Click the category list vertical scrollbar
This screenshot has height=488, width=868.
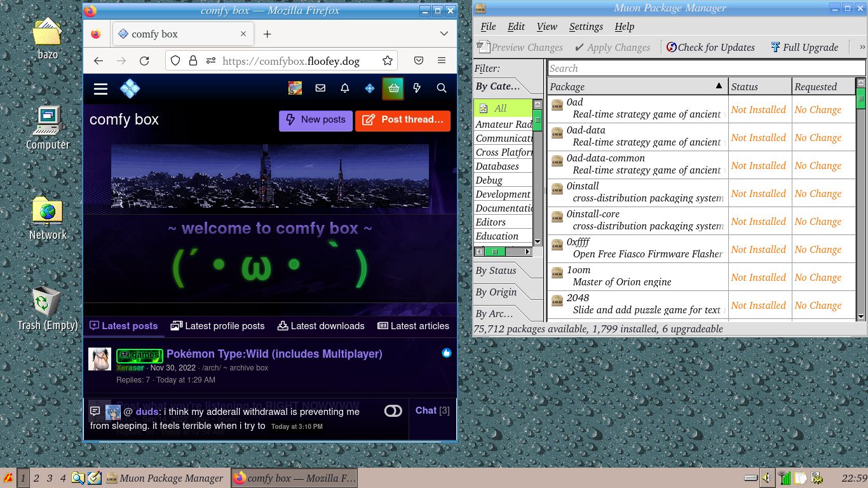click(x=538, y=173)
